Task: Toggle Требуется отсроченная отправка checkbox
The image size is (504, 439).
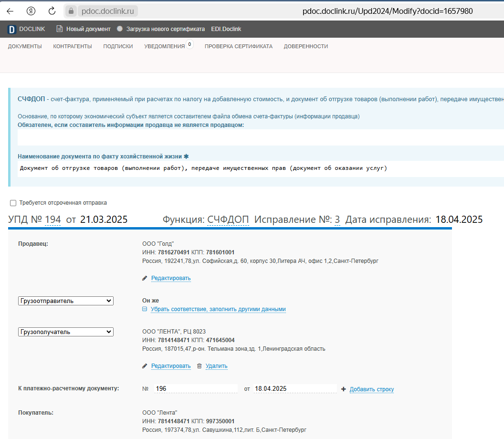Action: pyautogui.click(x=13, y=203)
